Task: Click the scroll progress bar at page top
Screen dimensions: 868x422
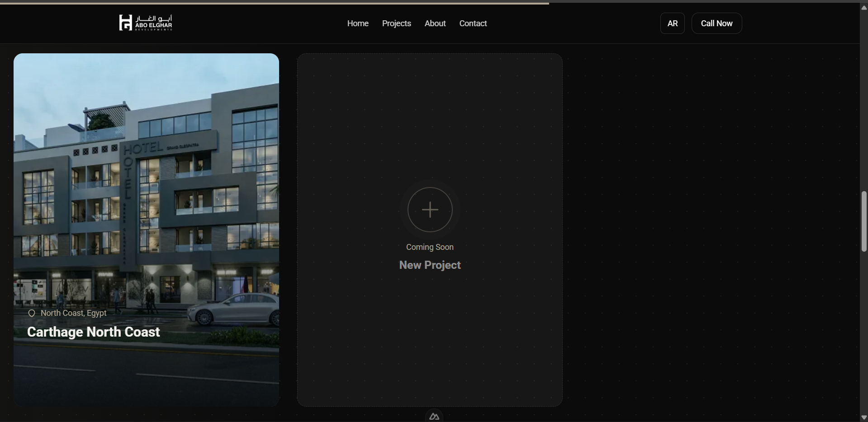Action: point(271,2)
